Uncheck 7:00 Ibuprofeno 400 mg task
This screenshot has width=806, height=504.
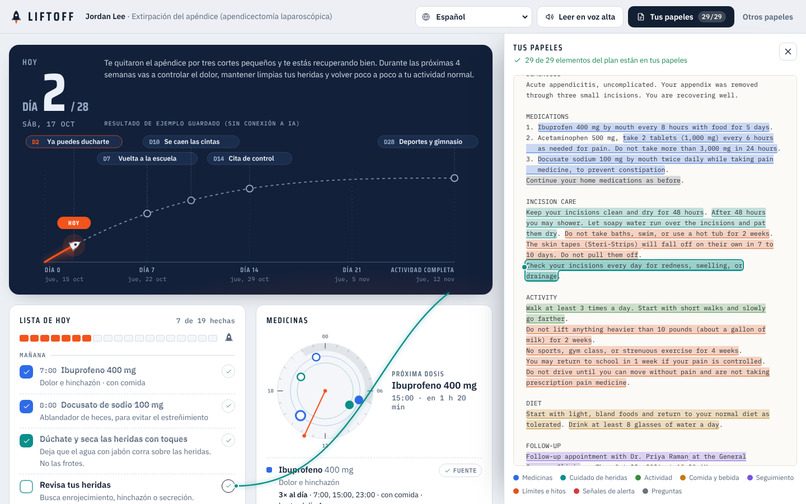coord(26,371)
